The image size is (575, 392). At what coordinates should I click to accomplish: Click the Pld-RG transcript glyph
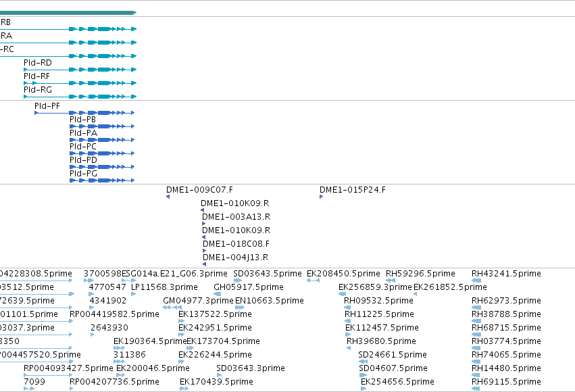coord(80,97)
